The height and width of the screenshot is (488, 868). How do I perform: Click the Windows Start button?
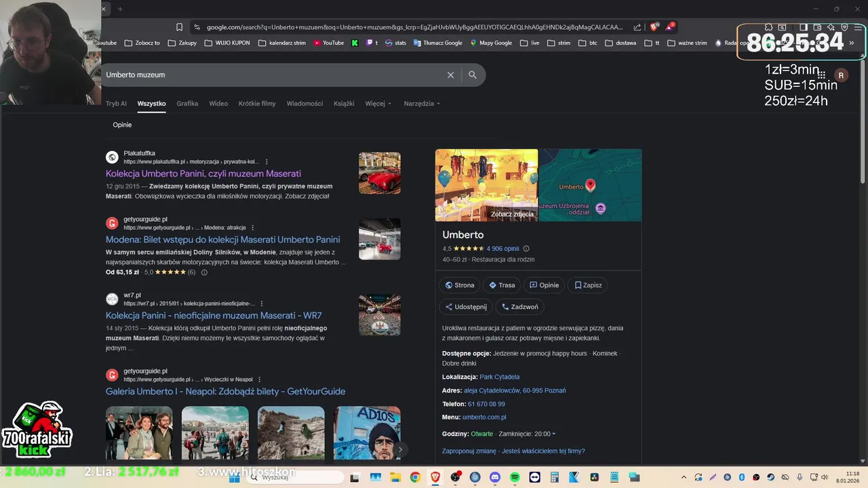(235, 477)
